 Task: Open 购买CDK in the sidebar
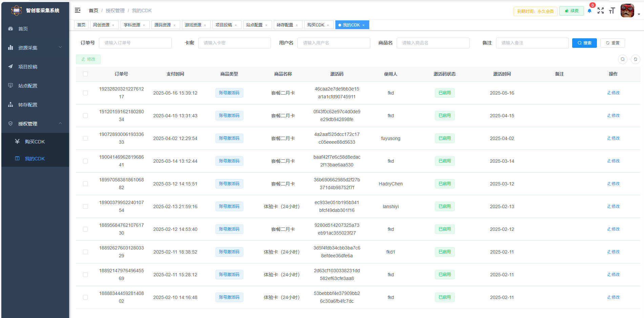coord(35,142)
